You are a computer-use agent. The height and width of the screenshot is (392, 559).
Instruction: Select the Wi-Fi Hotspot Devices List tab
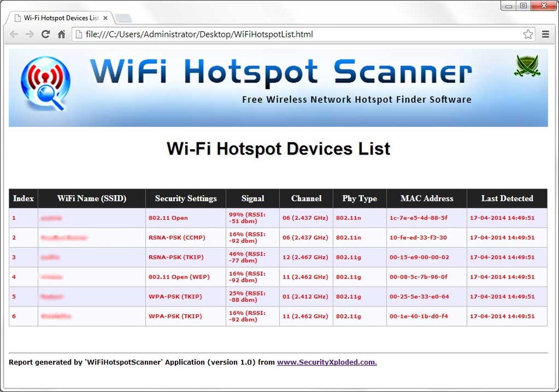(61, 18)
